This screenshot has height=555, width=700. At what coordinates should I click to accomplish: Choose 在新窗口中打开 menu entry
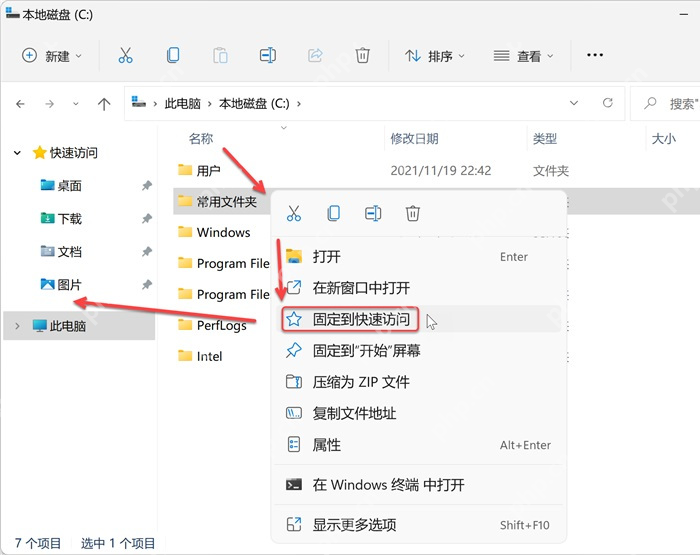417,288
